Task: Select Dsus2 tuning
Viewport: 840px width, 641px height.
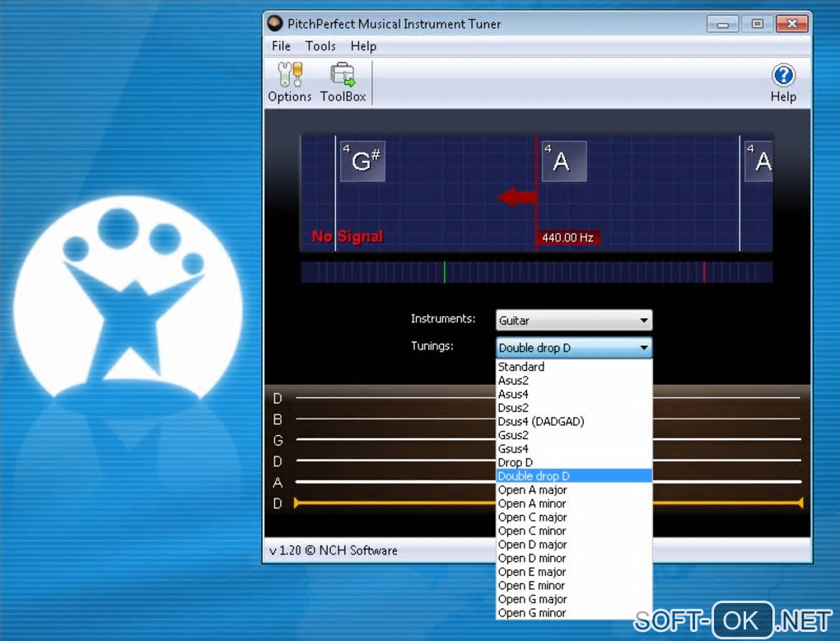Action: [x=574, y=408]
